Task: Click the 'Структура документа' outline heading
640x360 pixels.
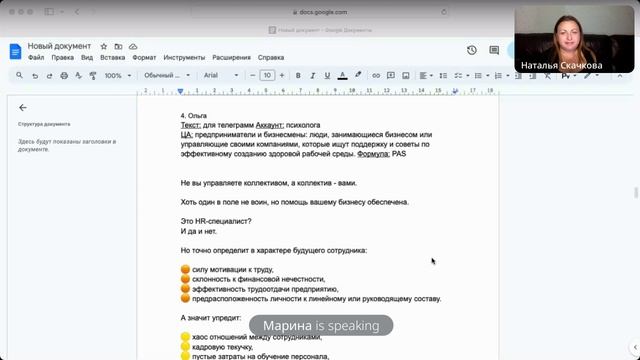Action: coord(44,124)
